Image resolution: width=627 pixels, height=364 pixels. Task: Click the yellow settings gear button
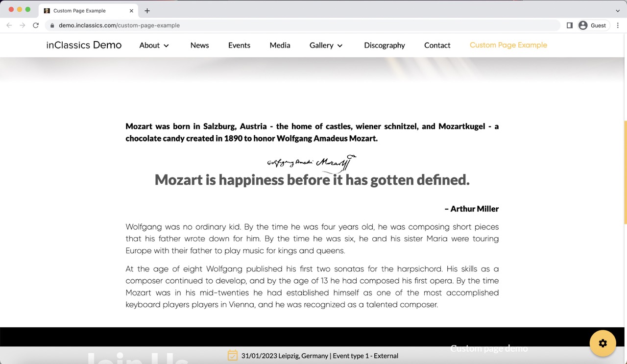coord(603,343)
